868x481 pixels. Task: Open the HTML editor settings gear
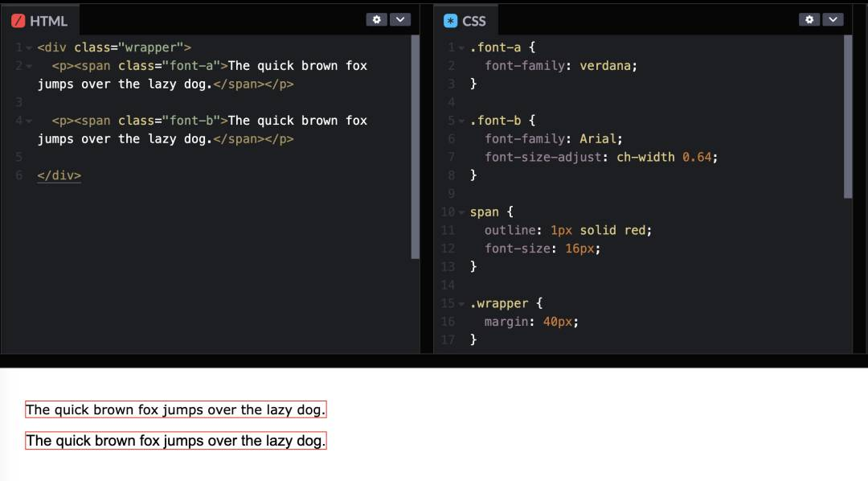(x=376, y=19)
